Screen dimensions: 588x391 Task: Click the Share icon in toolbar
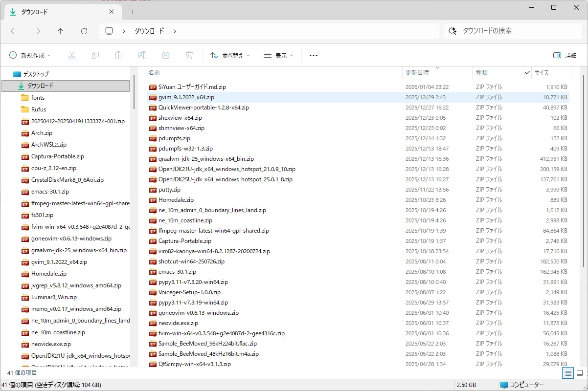pyautogui.click(x=166, y=55)
